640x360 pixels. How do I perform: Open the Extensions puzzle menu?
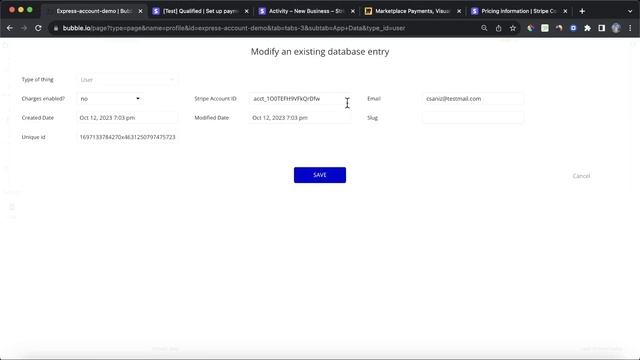[587, 28]
